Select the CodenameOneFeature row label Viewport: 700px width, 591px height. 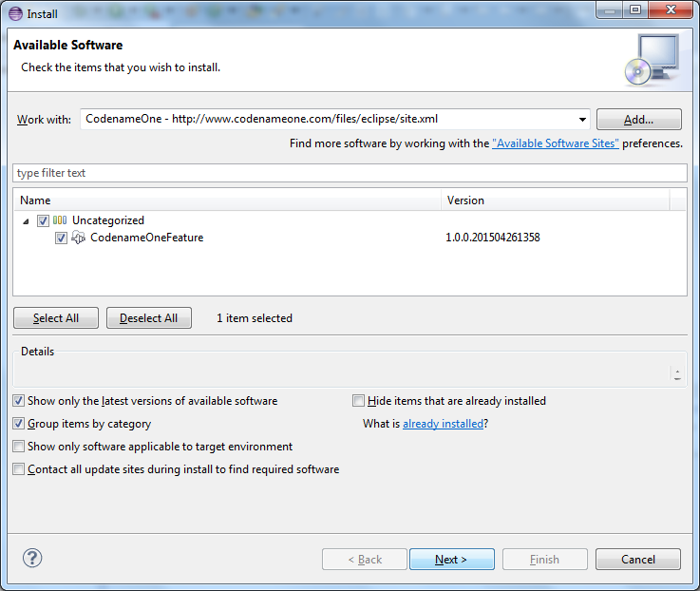[x=147, y=238]
